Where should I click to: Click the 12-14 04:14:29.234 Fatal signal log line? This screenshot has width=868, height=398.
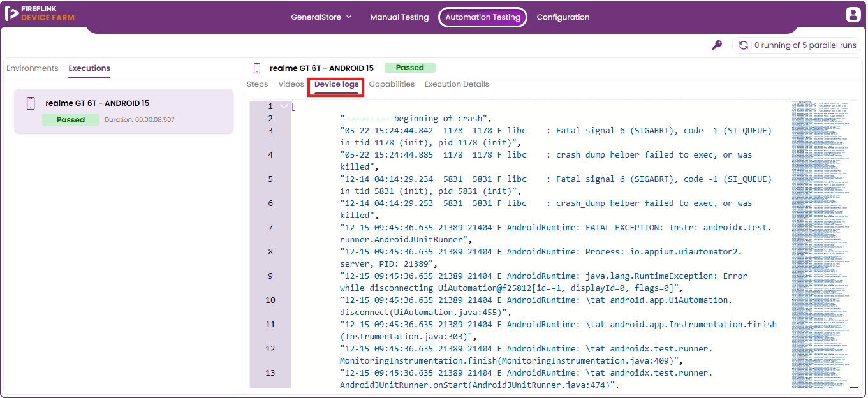tap(555, 185)
